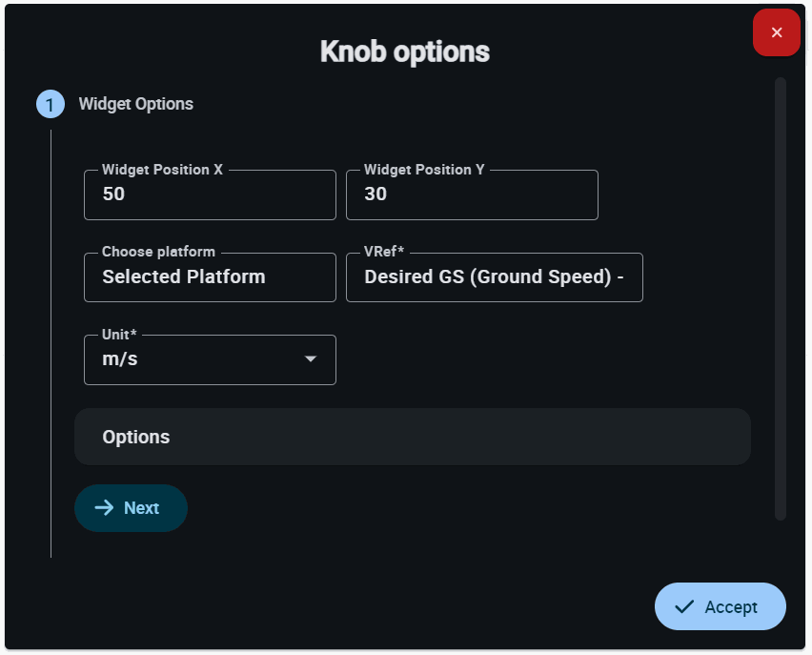812x655 pixels.
Task: Focus the Widget Position Y field
Action: pos(472,194)
